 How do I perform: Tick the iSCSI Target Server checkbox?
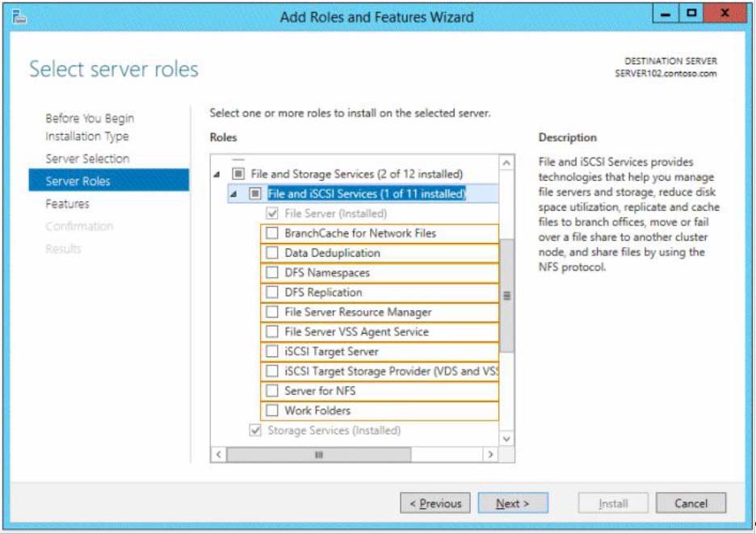click(x=272, y=351)
